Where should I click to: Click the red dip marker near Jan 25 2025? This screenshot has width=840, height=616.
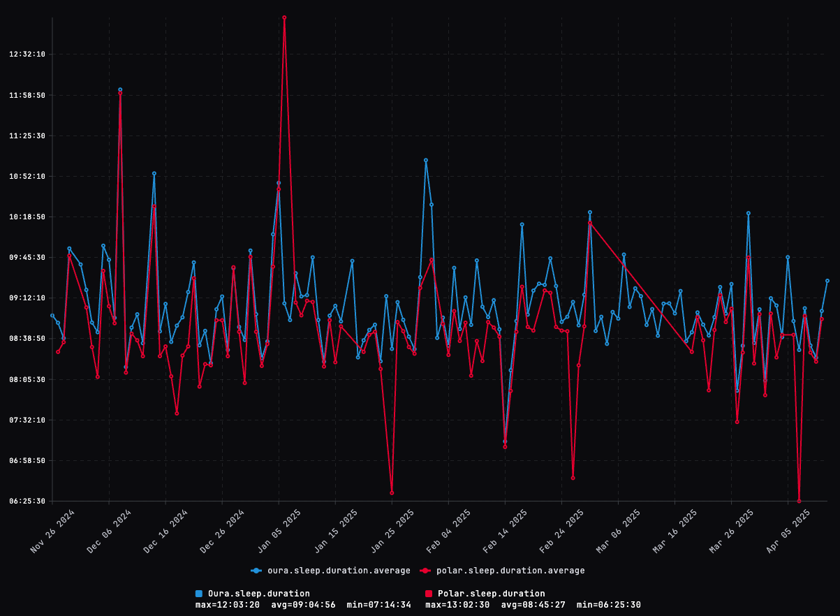click(392, 492)
